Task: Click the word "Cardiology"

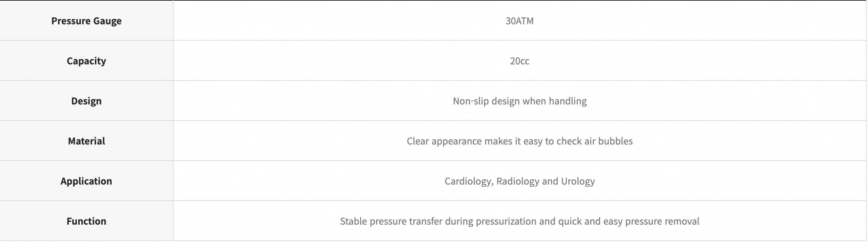Action: tap(468, 181)
